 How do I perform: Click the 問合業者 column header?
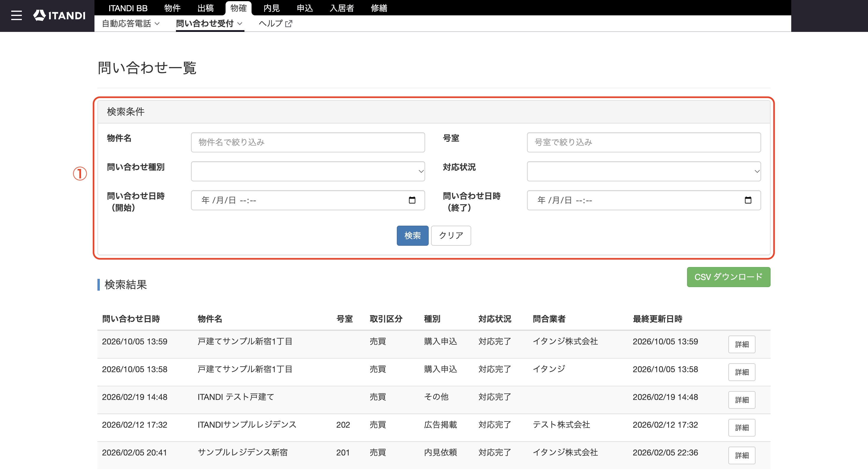(549, 319)
